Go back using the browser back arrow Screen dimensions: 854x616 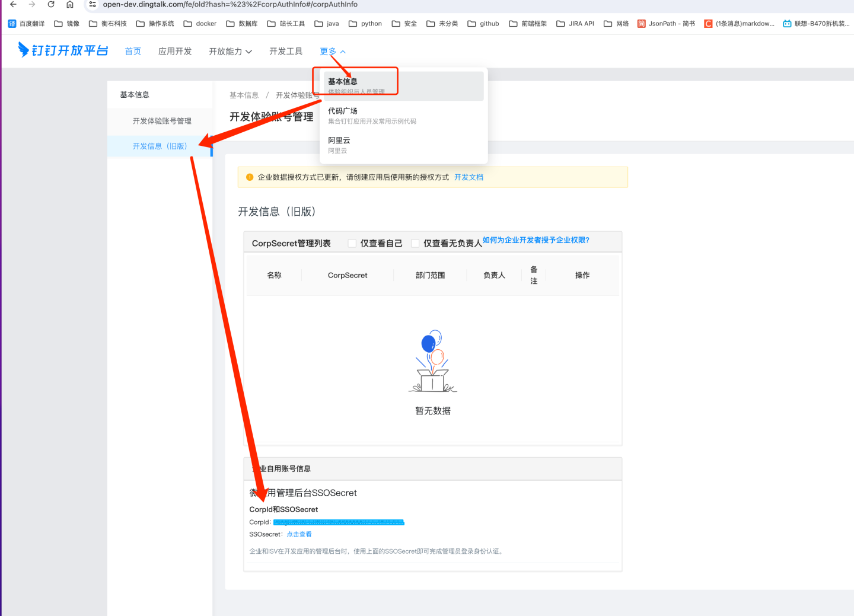(x=13, y=5)
